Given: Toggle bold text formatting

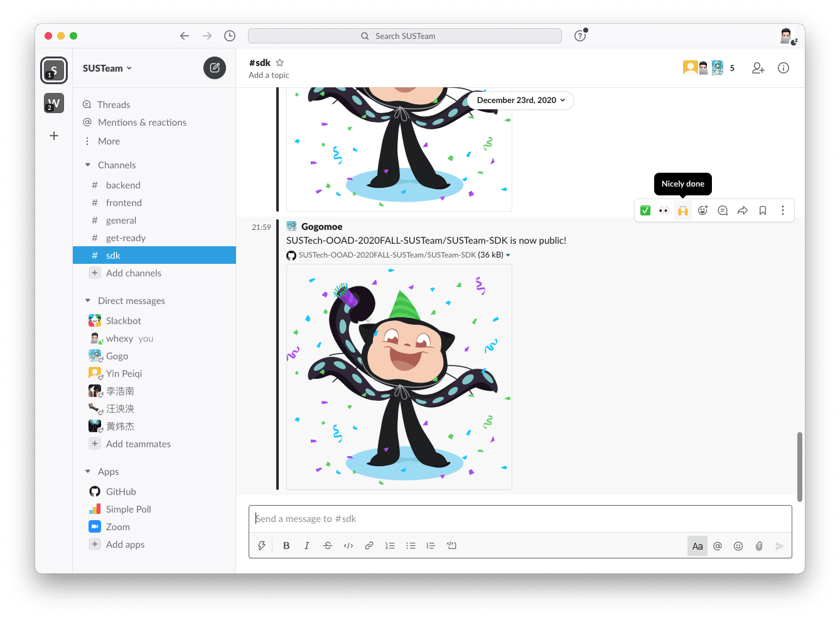Looking at the screenshot, I should click(286, 546).
